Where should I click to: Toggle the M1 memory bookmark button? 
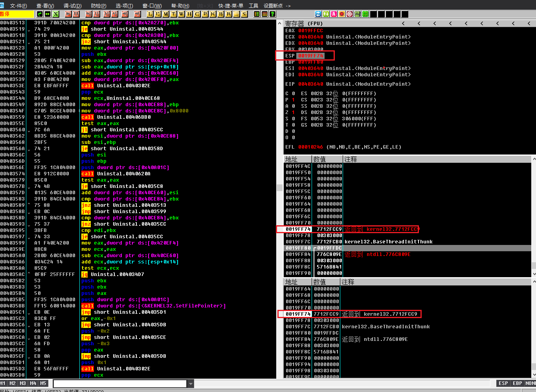point(3,383)
